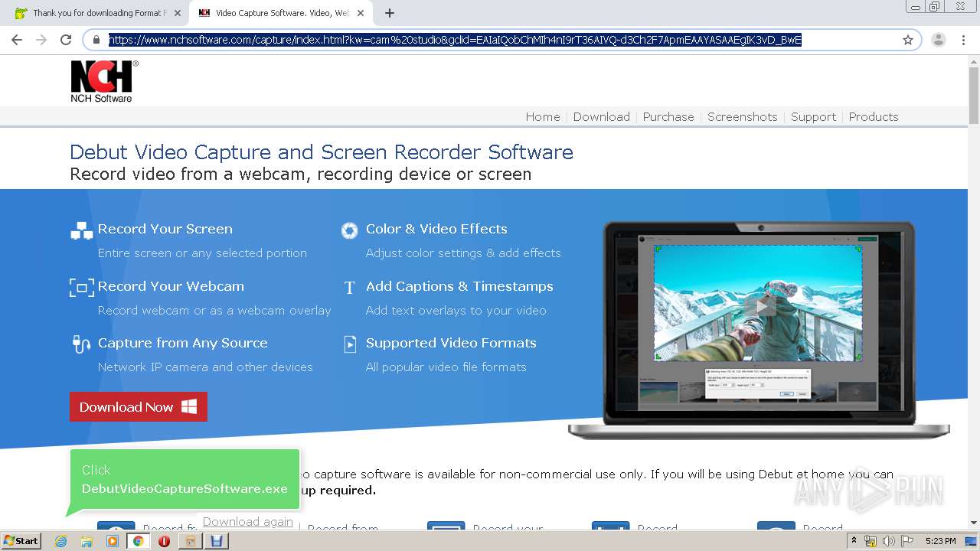Click the Windows Start button
Viewport: 980px width, 551px height.
click(x=21, y=541)
